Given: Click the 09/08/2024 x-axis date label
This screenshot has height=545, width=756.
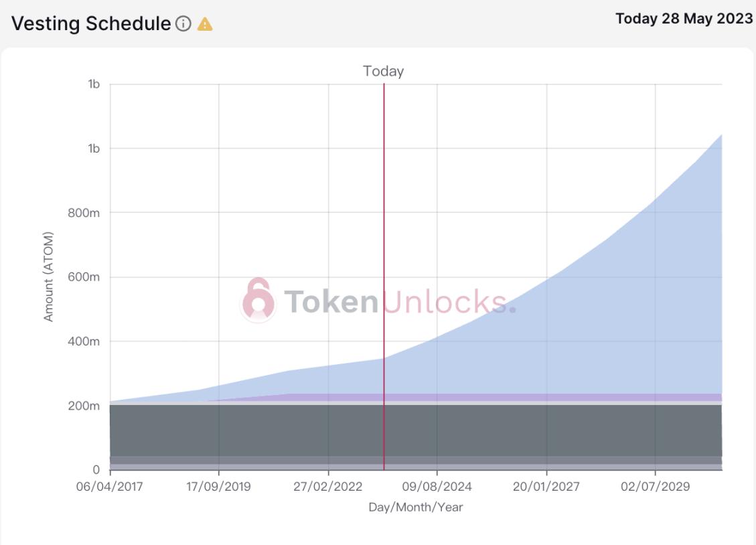Looking at the screenshot, I should pos(437,487).
